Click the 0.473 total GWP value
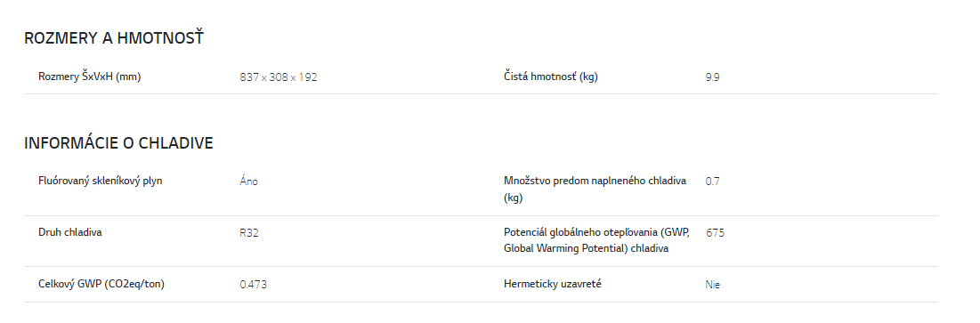 click(x=253, y=285)
